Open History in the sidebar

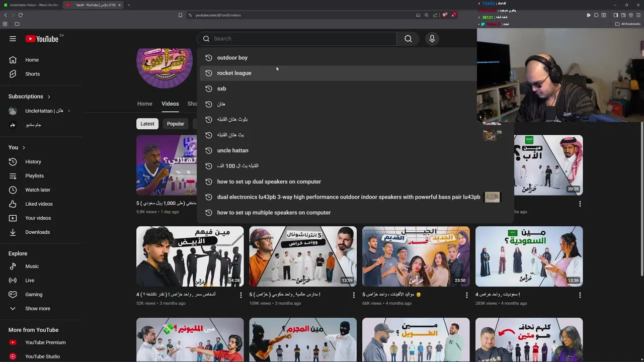[33, 162]
